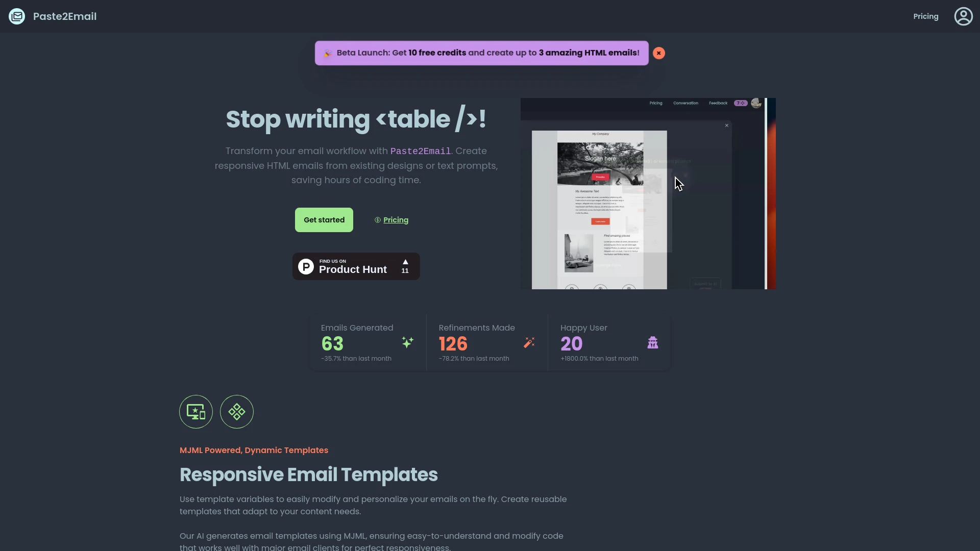980x551 pixels.
Task: Click the refinements magic wand icon
Action: 529,342
